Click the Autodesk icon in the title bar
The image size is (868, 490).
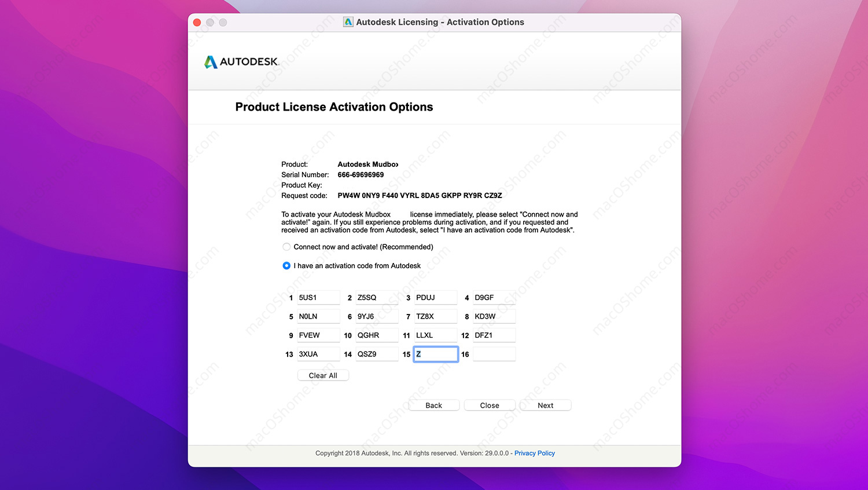(x=348, y=21)
